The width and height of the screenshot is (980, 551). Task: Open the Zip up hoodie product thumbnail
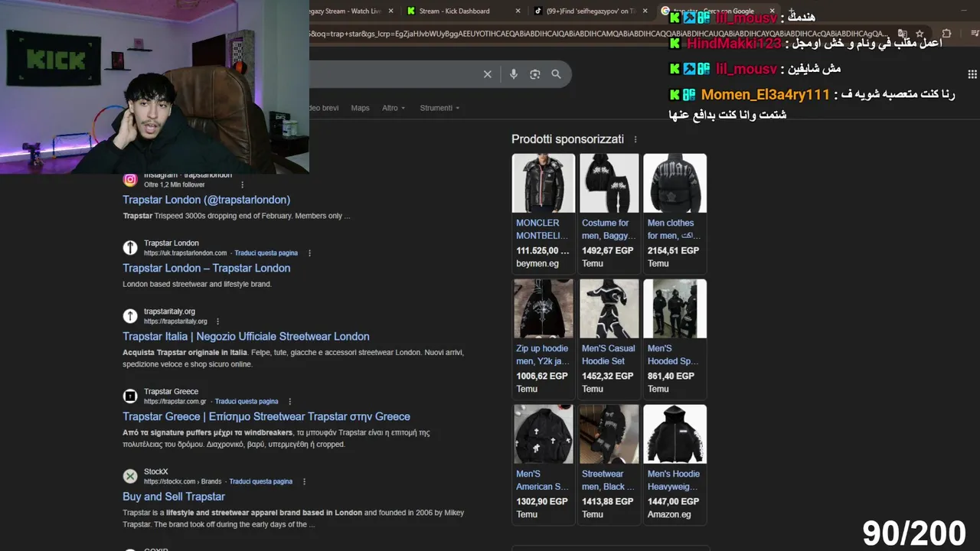point(544,308)
